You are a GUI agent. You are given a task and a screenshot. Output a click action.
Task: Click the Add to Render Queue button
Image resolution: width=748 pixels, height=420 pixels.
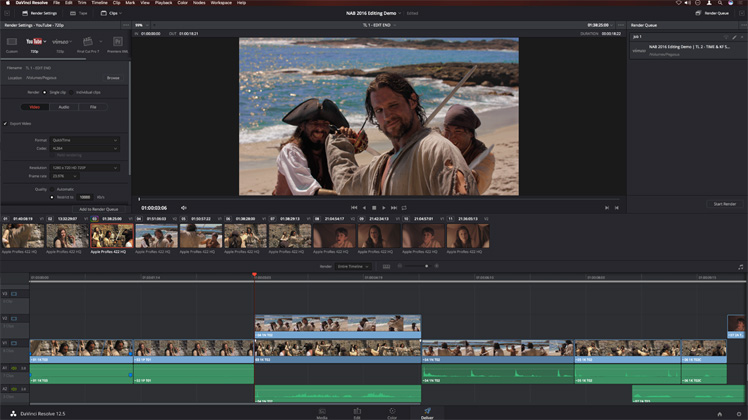tap(98, 209)
